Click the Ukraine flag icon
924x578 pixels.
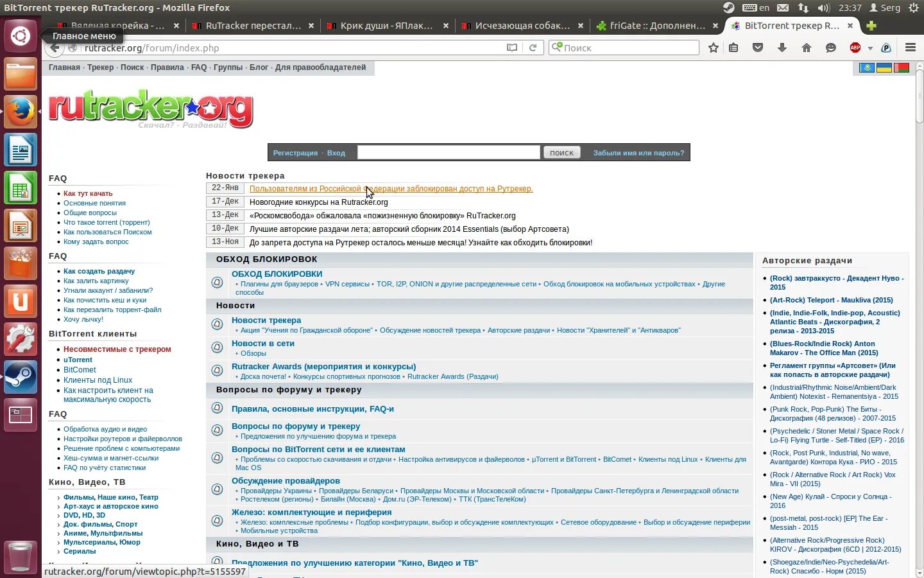[x=884, y=68]
